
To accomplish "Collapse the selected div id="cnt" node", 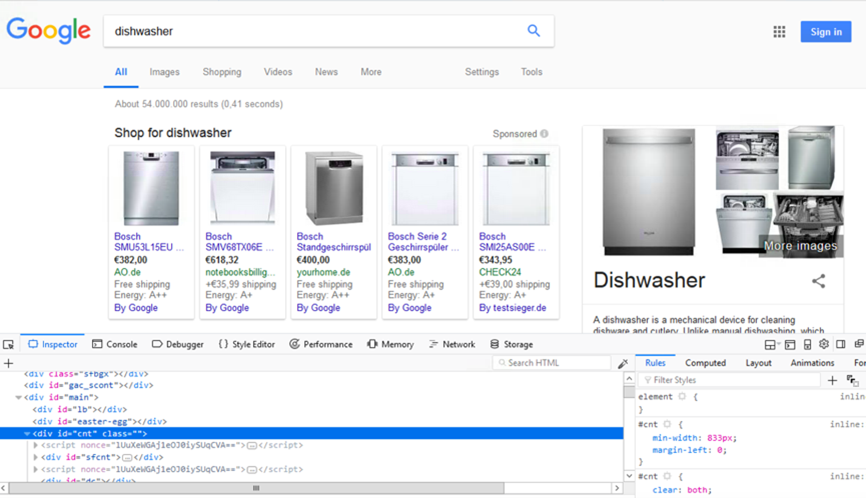I will pyautogui.click(x=27, y=434).
